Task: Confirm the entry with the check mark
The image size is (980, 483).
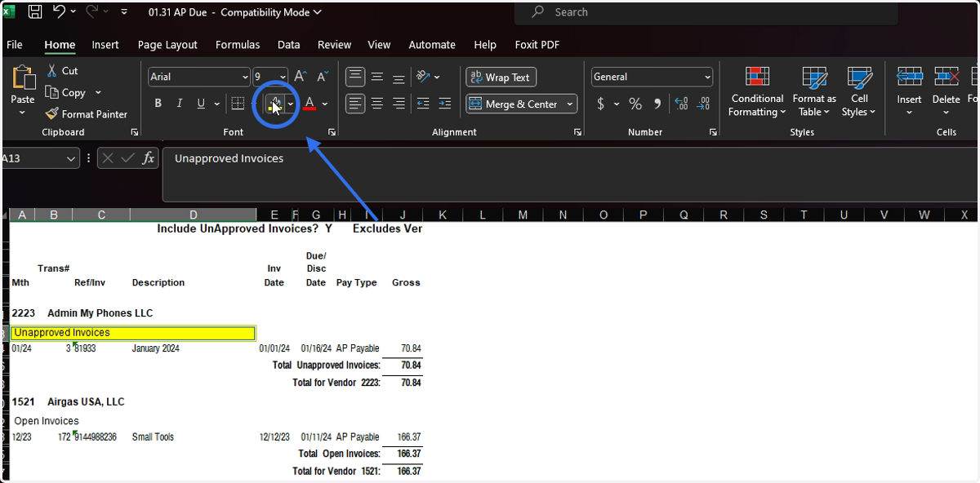Action: [x=127, y=158]
